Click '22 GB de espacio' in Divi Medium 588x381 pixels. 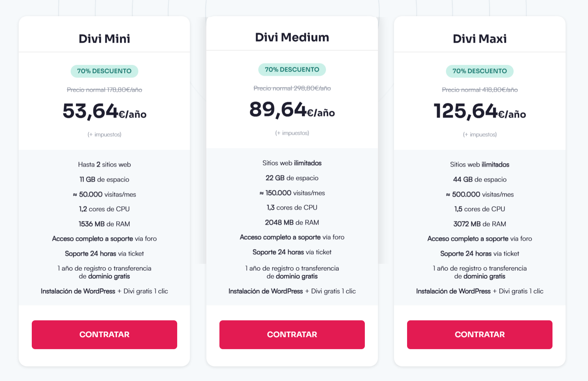(292, 178)
